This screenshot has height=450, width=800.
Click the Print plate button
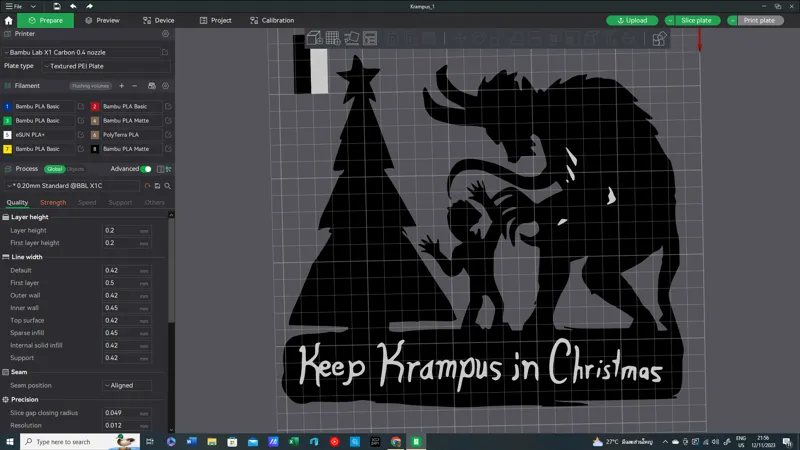pos(760,20)
